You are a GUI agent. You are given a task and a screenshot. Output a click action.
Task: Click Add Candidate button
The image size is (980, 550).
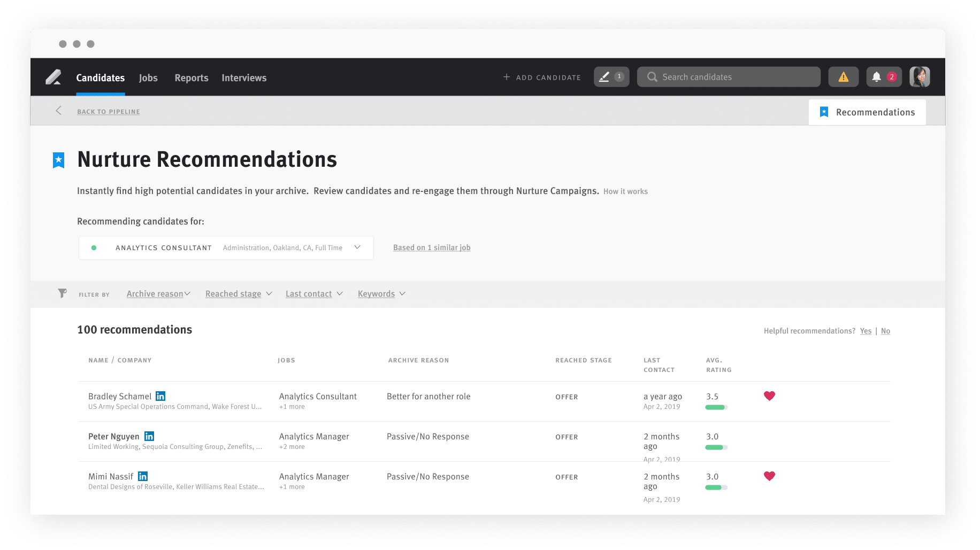coord(542,78)
